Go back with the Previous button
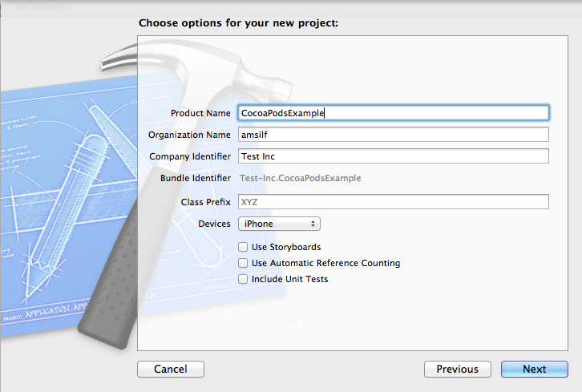 coord(457,370)
